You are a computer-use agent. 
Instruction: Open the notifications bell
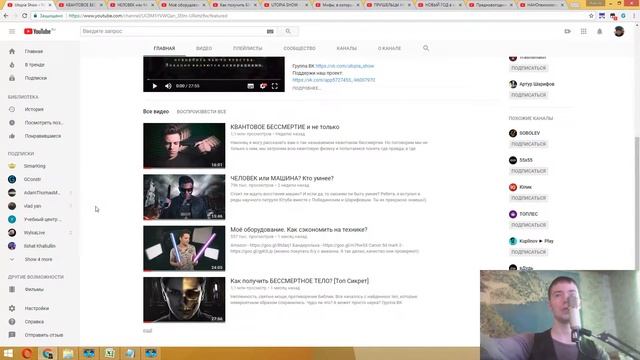[600, 31]
